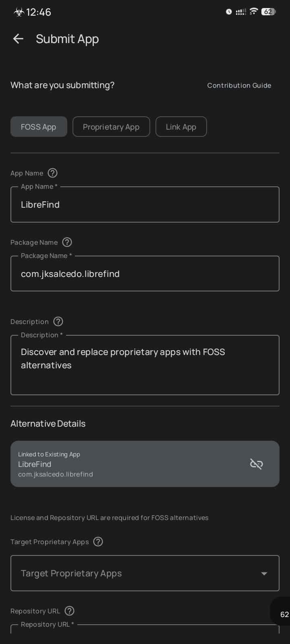The width and height of the screenshot is (290, 644).
Task: Open the Contribution Guide link
Action: click(x=239, y=85)
